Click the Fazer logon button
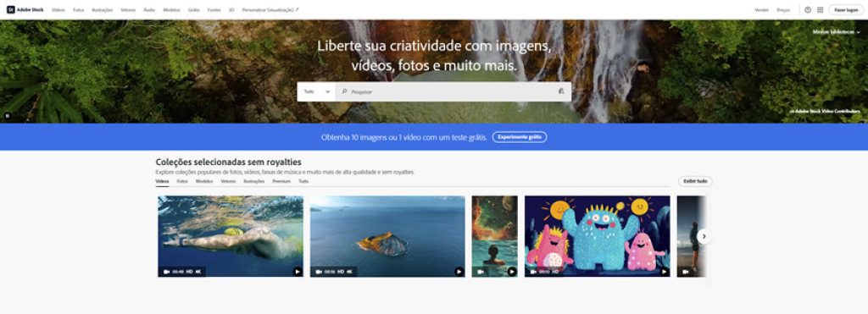 [847, 10]
